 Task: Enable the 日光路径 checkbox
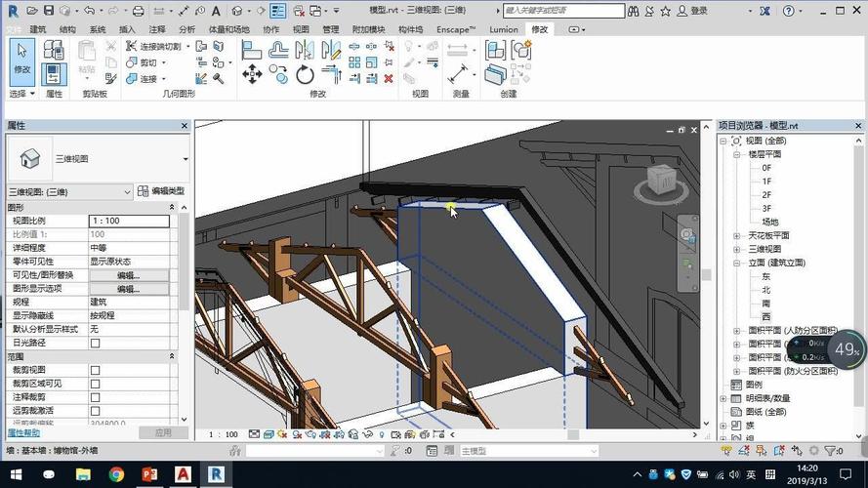(x=95, y=344)
